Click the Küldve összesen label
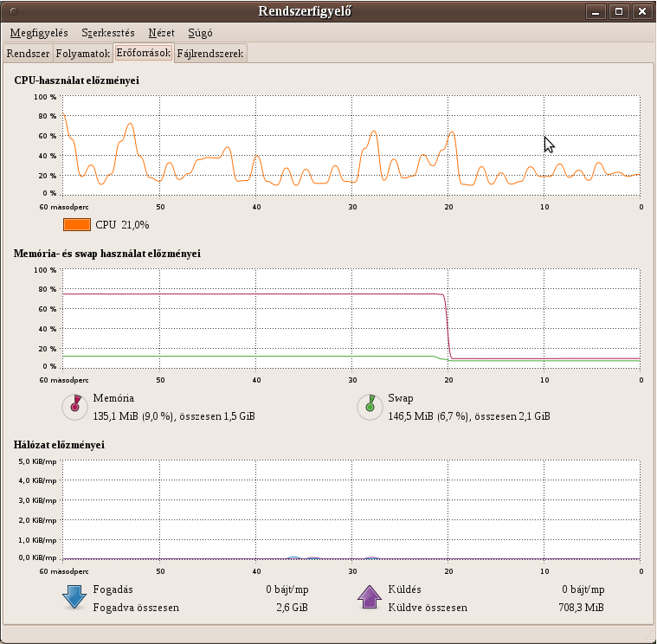The height and width of the screenshot is (644, 657). coord(428,608)
